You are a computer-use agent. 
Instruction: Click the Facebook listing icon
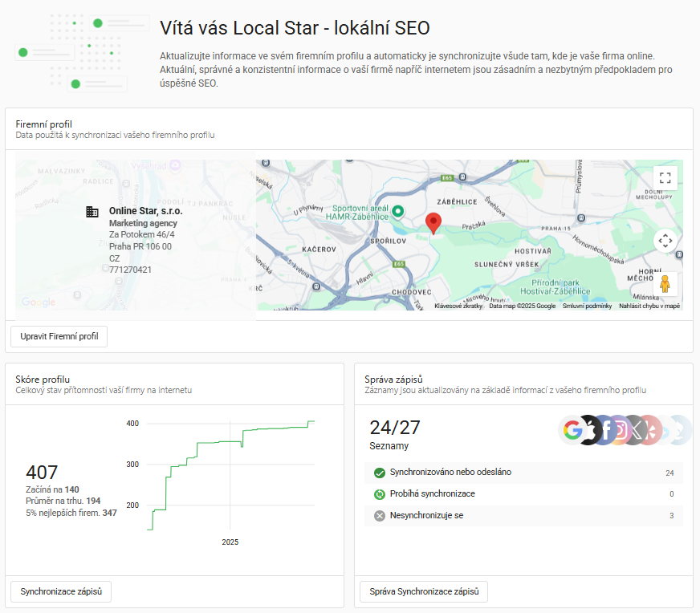point(608,430)
